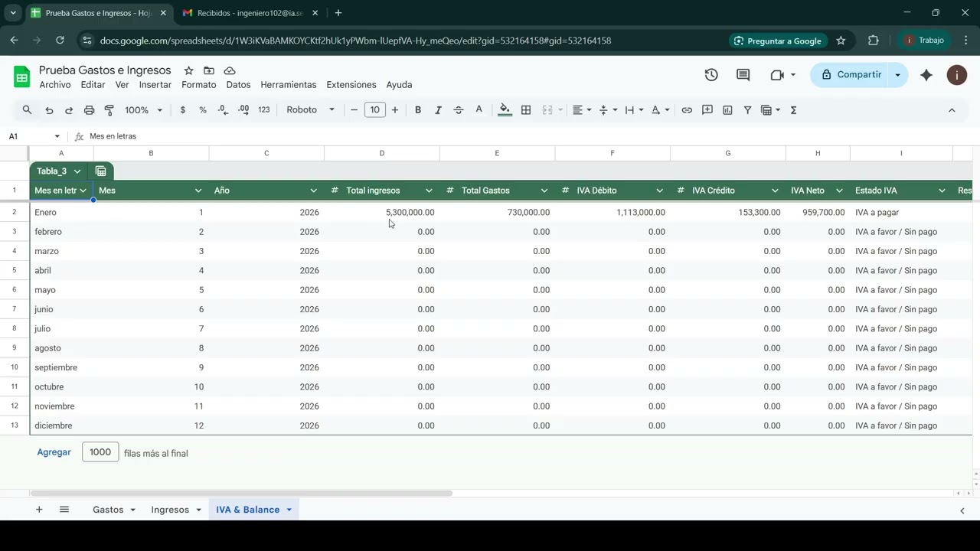Viewport: 980px width, 551px height.
Task: Open the Total ingresos column dropdown
Action: click(429, 191)
